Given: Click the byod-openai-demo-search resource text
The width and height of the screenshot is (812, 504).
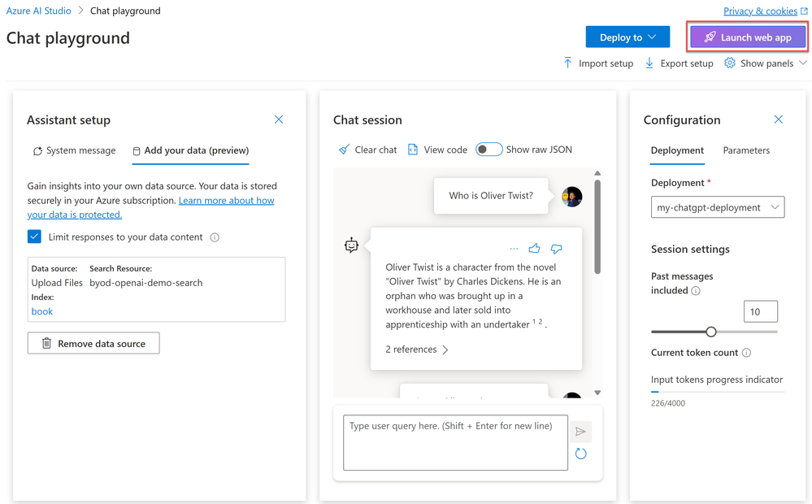Looking at the screenshot, I should [x=146, y=283].
